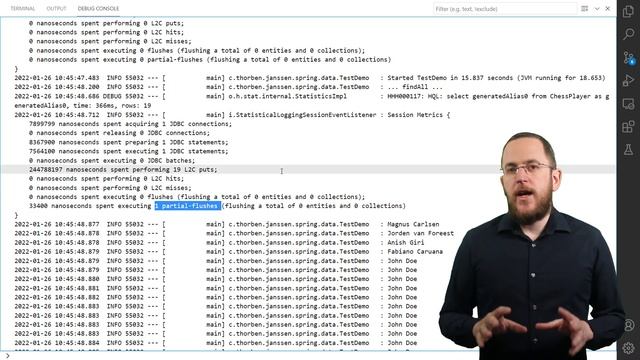640x360 pixels.
Task: Clear the debug console output
Action: pos(584,9)
